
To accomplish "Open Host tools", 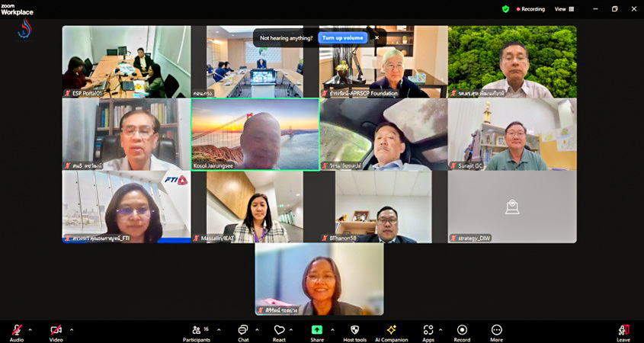I will 354,331.
